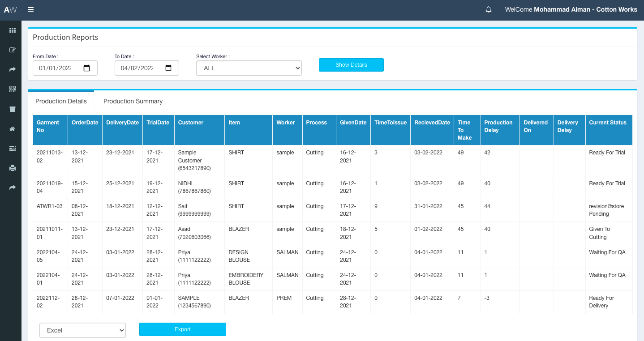Click in the From Date field
This screenshot has height=341, width=644.
click(x=65, y=68)
